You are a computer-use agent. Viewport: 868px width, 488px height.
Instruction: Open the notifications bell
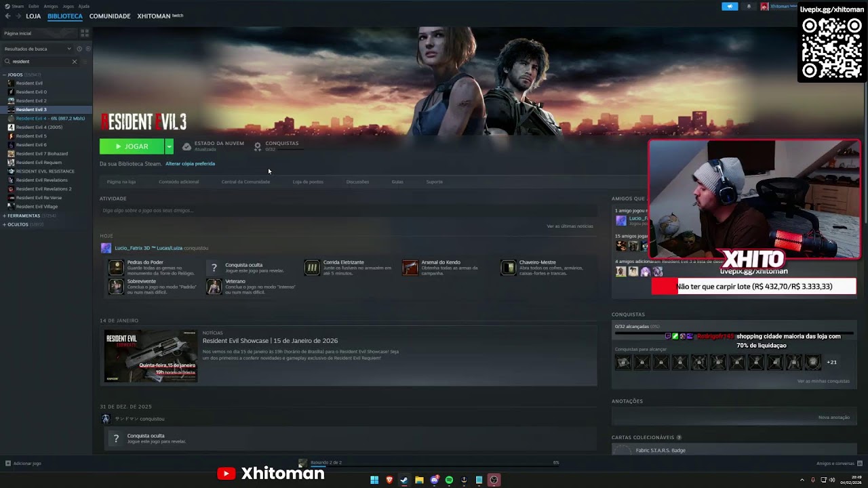pyautogui.click(x=749, y=7)
